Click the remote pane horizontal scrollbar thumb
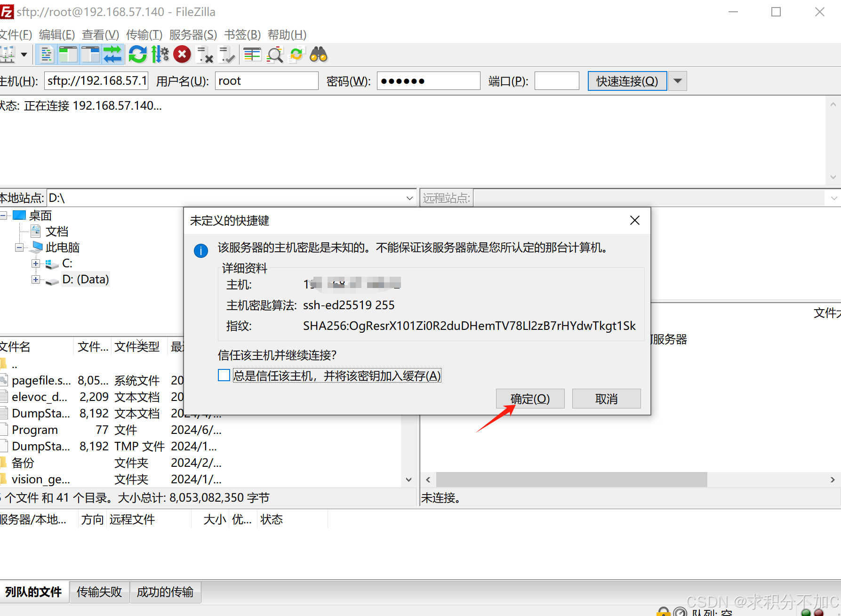 572,480
